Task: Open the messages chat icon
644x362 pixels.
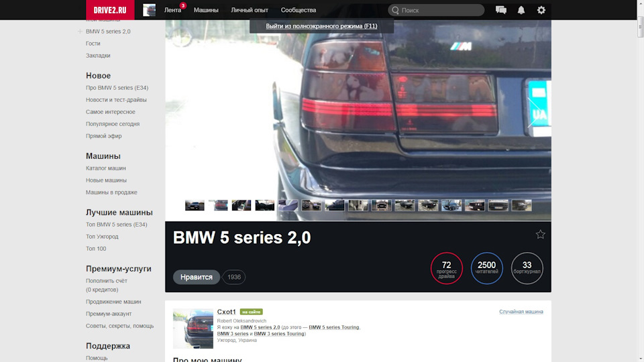Action: point(500,10)
